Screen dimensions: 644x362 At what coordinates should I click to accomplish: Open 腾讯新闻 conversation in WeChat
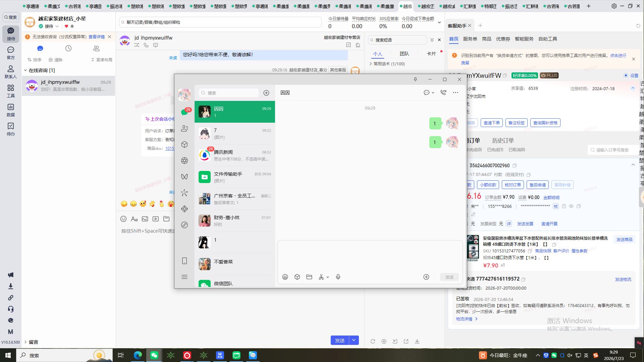click(x=235, y=155)
